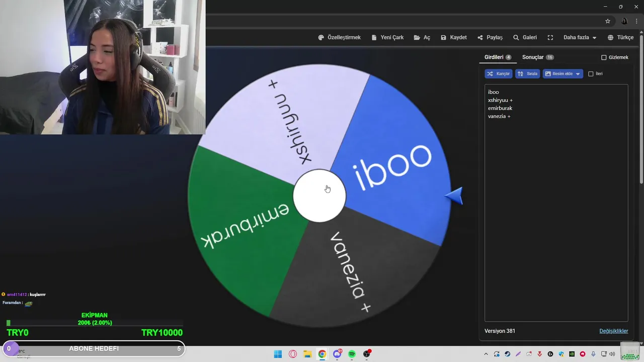Click the number badge on Girdileri
The image size is (644, 362).
point(508,57)
